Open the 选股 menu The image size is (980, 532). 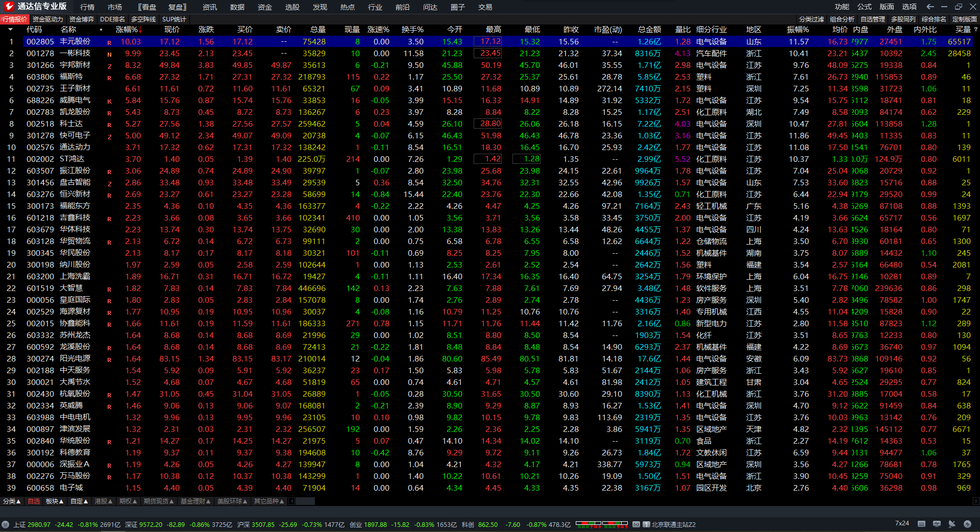[292, 7]
